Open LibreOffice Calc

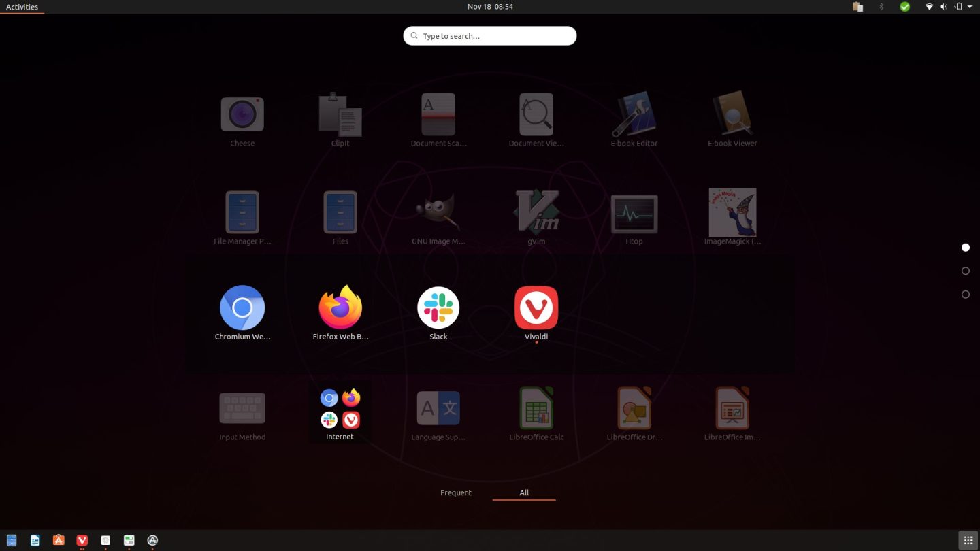tap(536, 407)
